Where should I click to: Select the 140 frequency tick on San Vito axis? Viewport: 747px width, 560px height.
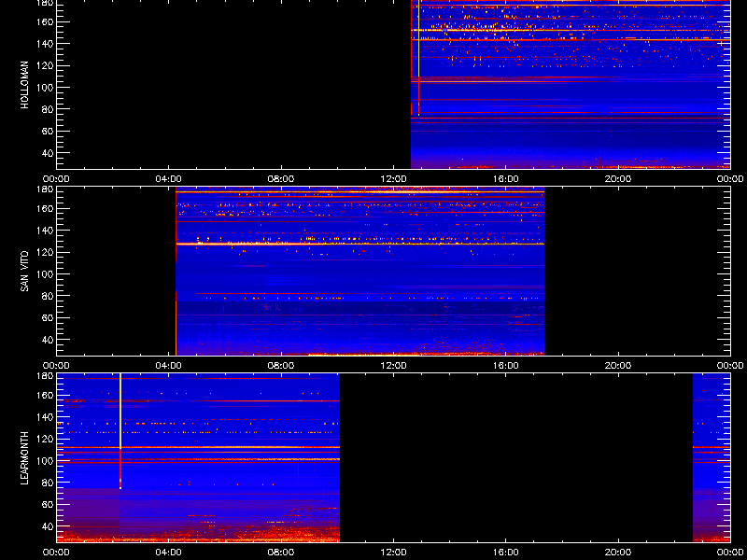coord(46,231)
